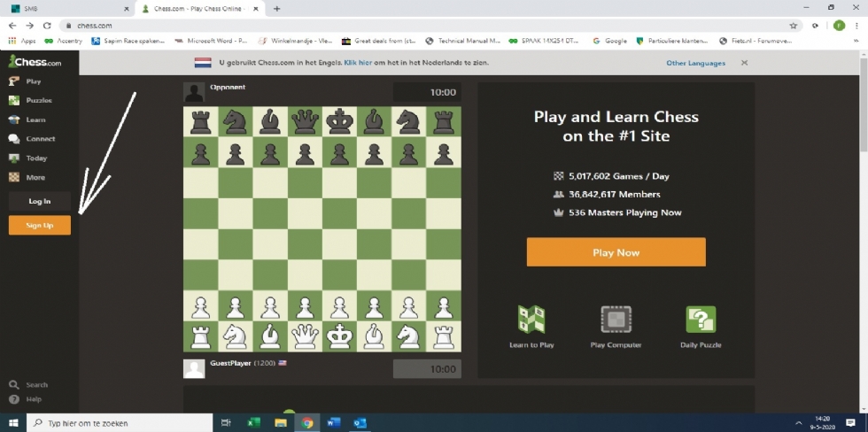
Task: Open the Google bookmark
Action: tap(609, 41)
